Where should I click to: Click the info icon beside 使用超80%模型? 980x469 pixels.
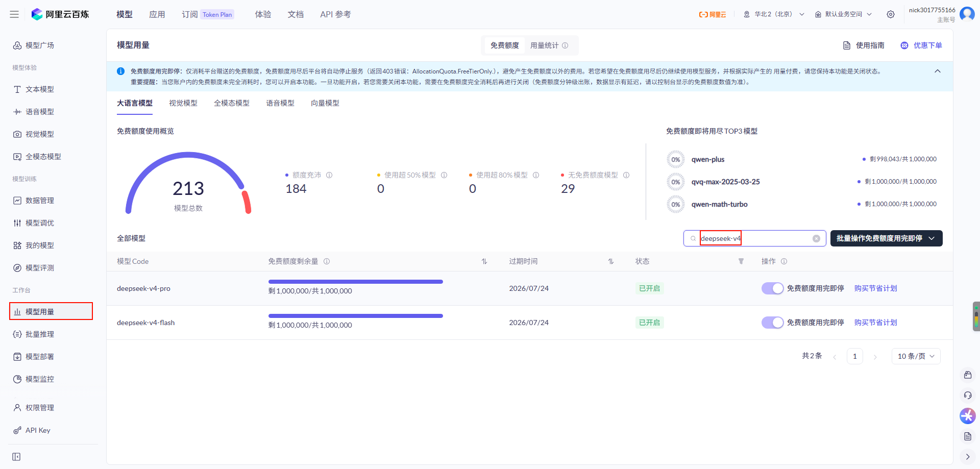click(x=536, y=175)
